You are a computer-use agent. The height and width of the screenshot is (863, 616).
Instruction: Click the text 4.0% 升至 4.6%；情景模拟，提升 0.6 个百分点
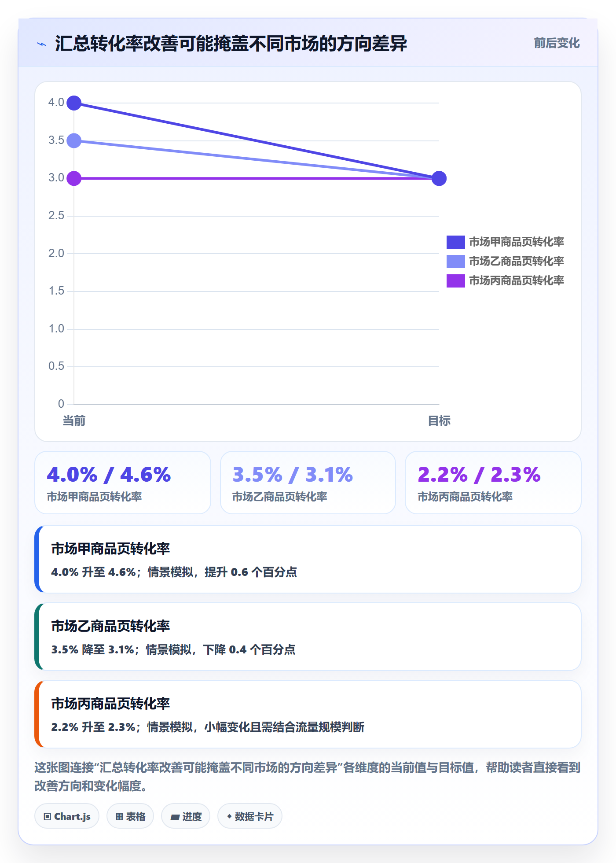pos(174,572)
